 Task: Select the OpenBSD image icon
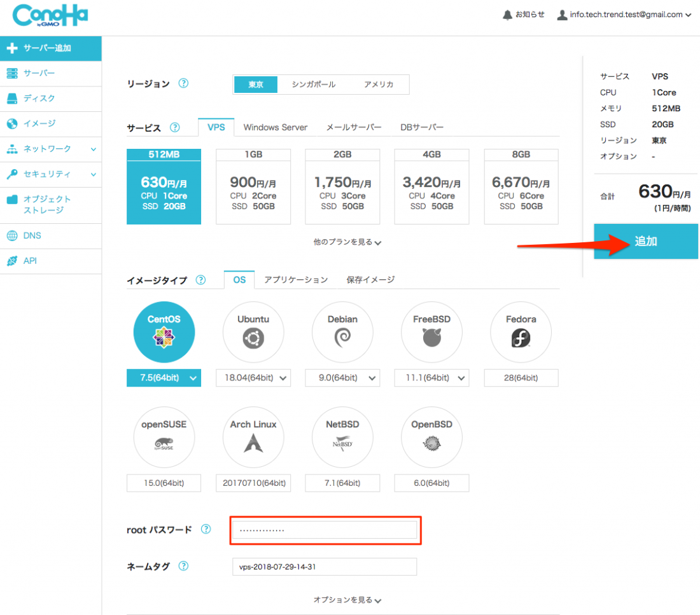[431, 437]
